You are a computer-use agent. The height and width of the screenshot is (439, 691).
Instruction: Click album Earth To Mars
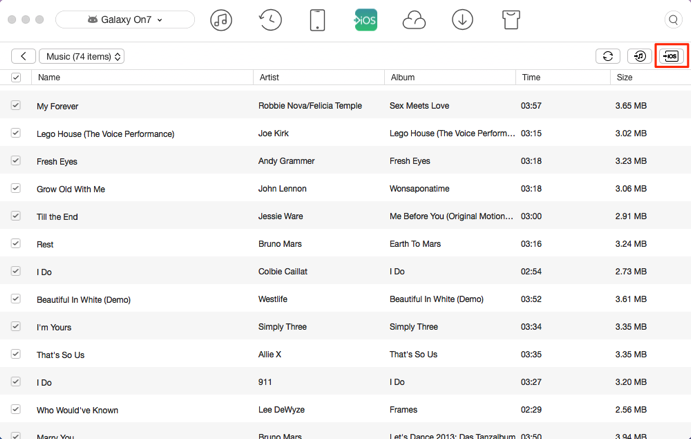coord(415,244)
